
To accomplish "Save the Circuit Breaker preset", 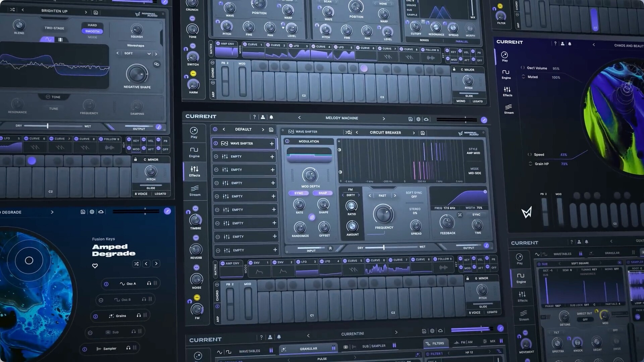I will pyautogui.click(x=423, y=133).
